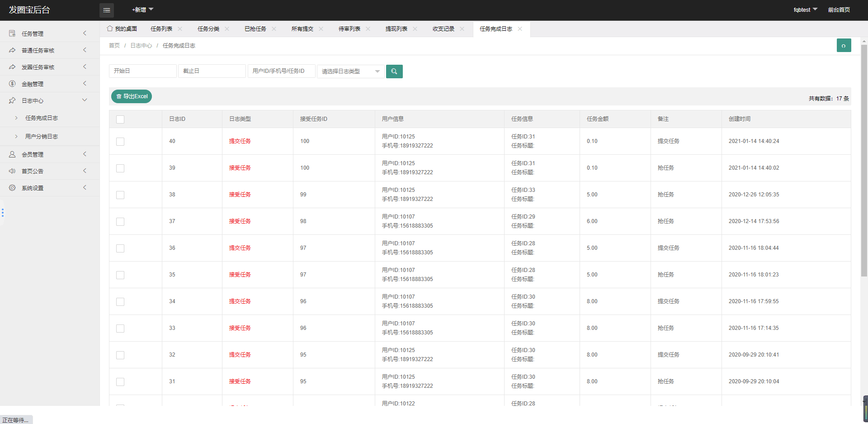Close the 任务列表 tab

coord(180,29)
